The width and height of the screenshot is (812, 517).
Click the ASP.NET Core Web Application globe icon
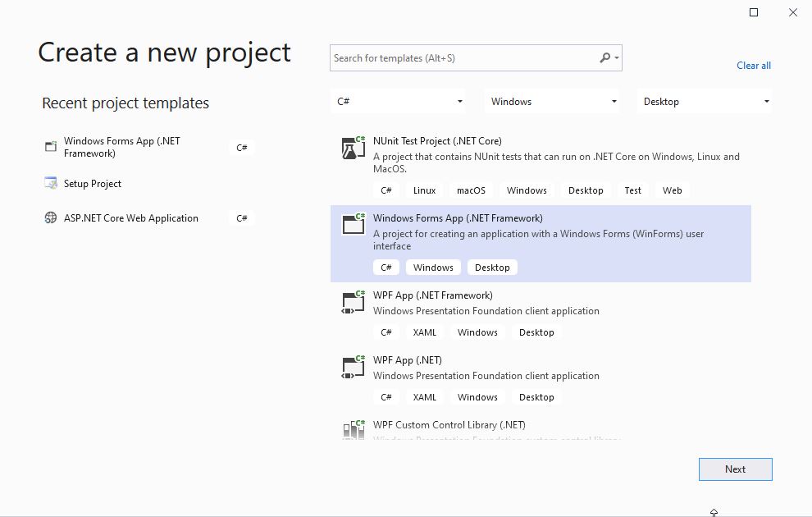[x=51, y=218]
